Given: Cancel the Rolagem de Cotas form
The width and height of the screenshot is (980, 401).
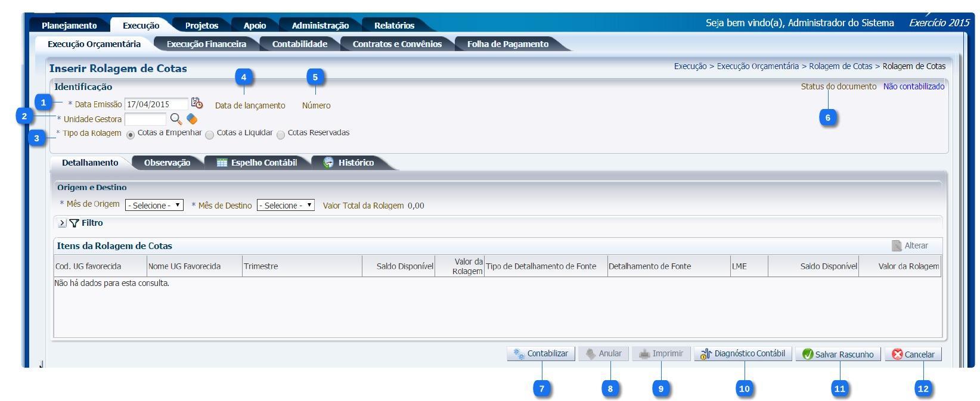Looking at the screenshot, I should coord(913,355).
